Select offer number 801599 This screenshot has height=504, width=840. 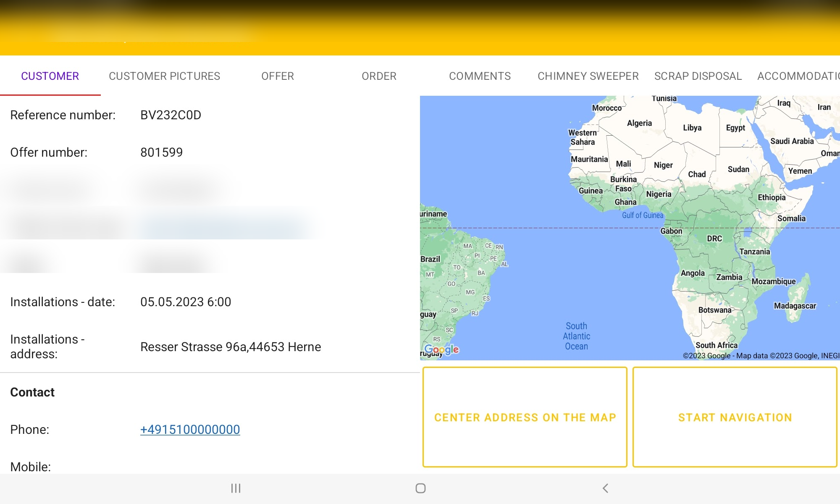(x=161, y=152)
